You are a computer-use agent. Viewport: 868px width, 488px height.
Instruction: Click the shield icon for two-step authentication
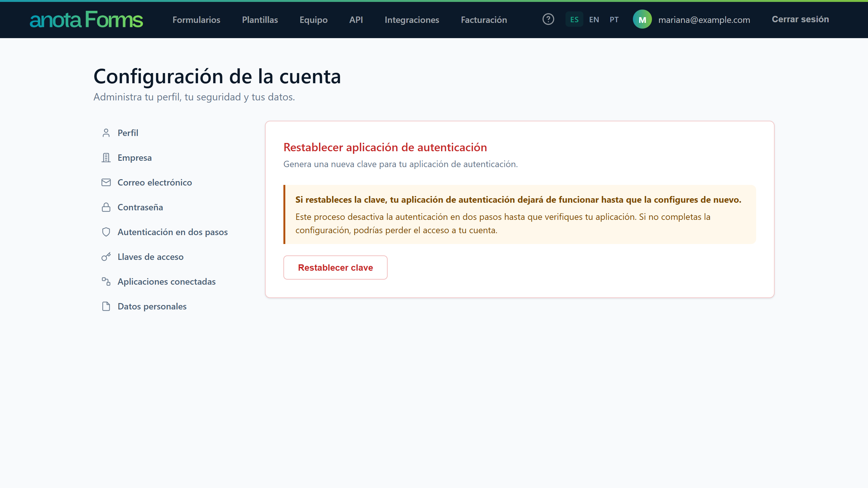coord(106,232)
